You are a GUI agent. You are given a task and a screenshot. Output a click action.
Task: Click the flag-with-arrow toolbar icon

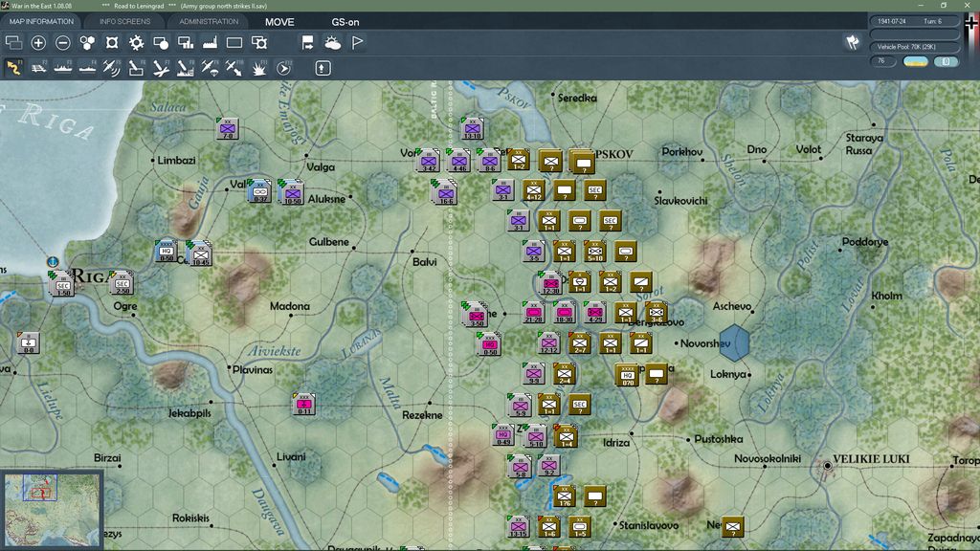tap(307, 42)
